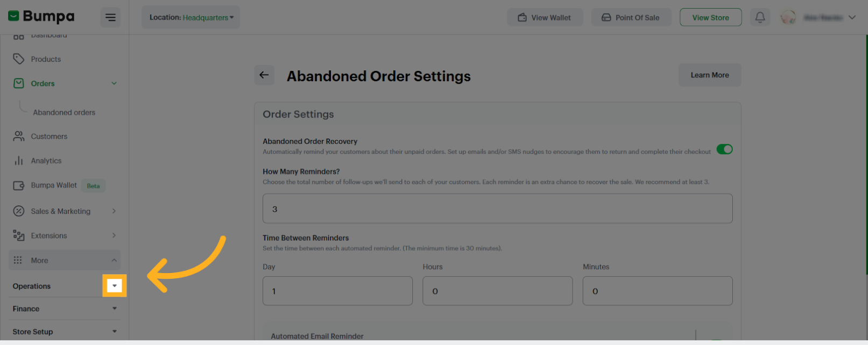
Task: Click the How Many Reminders field
Action: (498, 209)
